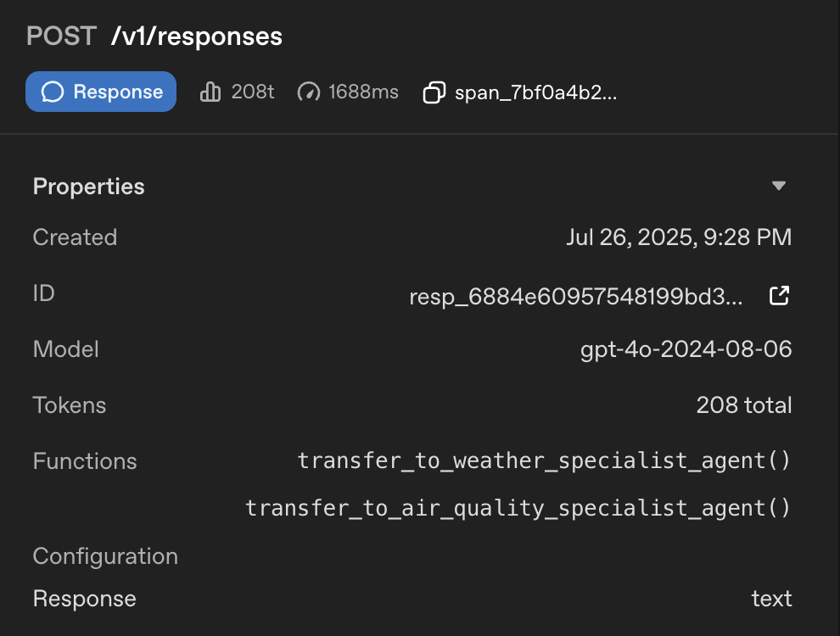This screenshot has width=840, height=636.
Task: Click the Configuration section label
Action: [x=105, y=556]
